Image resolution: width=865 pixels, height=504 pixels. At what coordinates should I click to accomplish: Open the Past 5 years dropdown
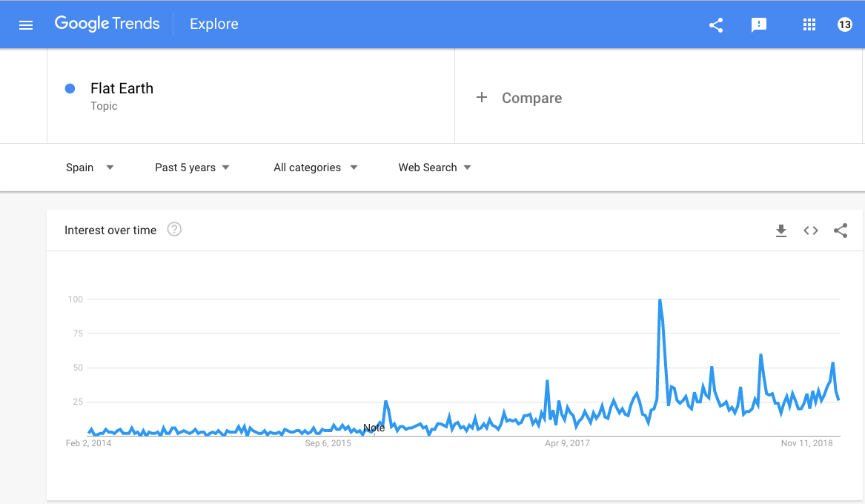[192, 167]
